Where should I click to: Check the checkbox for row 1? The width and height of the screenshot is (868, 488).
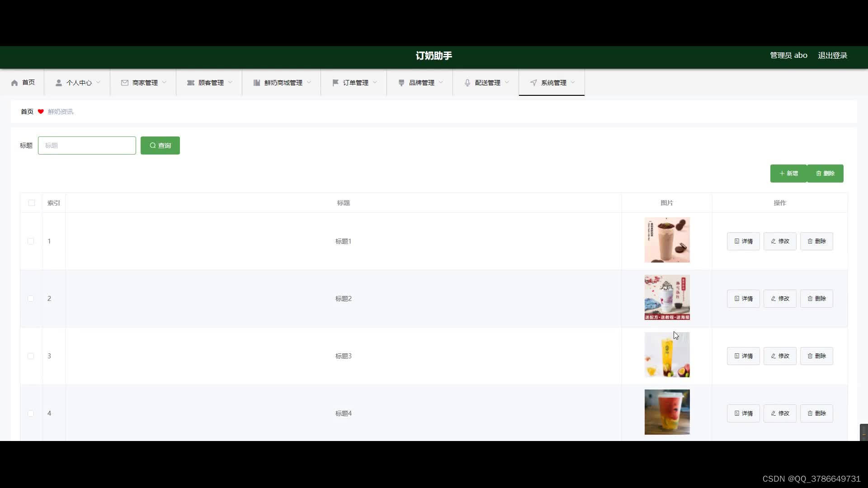(x=31, y=241)
